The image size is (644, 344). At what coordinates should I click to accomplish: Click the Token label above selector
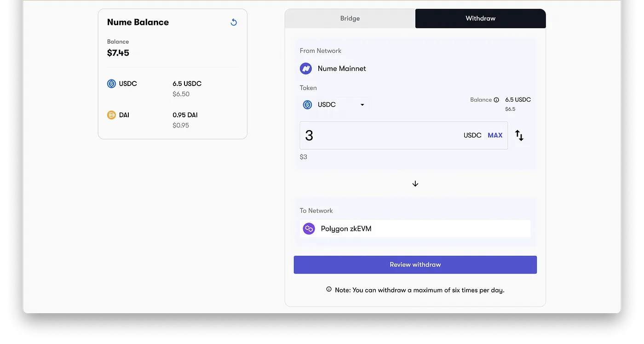pos(308,88)
